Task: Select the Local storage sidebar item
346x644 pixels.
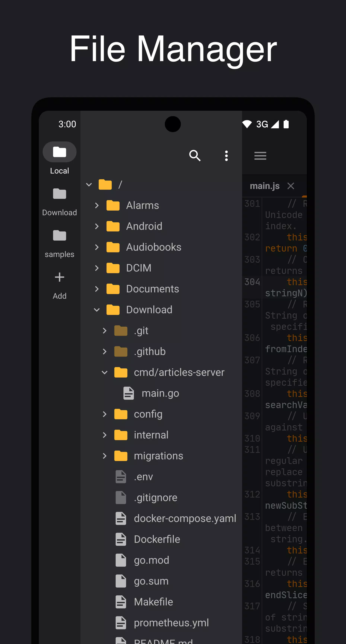Action: tap(59, 158)
